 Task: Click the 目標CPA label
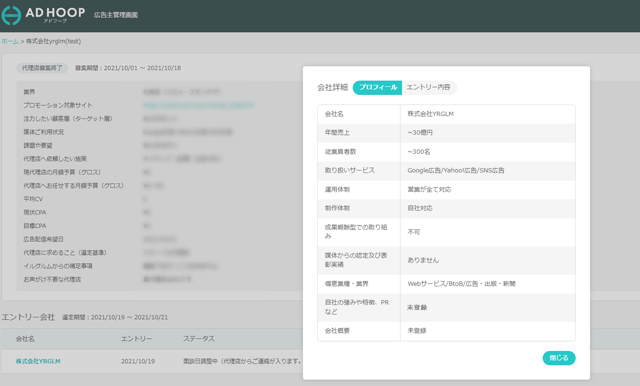point(35,226)
